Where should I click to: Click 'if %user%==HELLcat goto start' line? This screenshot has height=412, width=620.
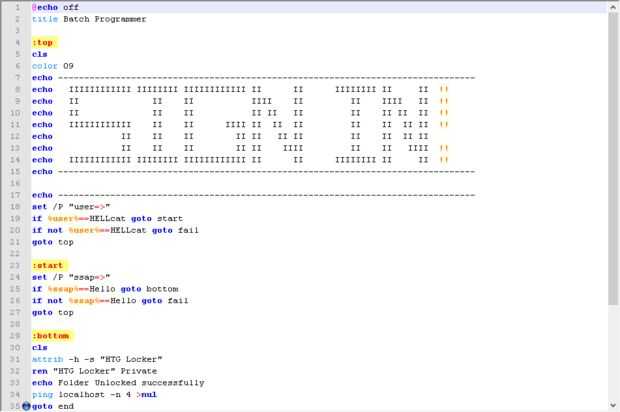(107, 219)
